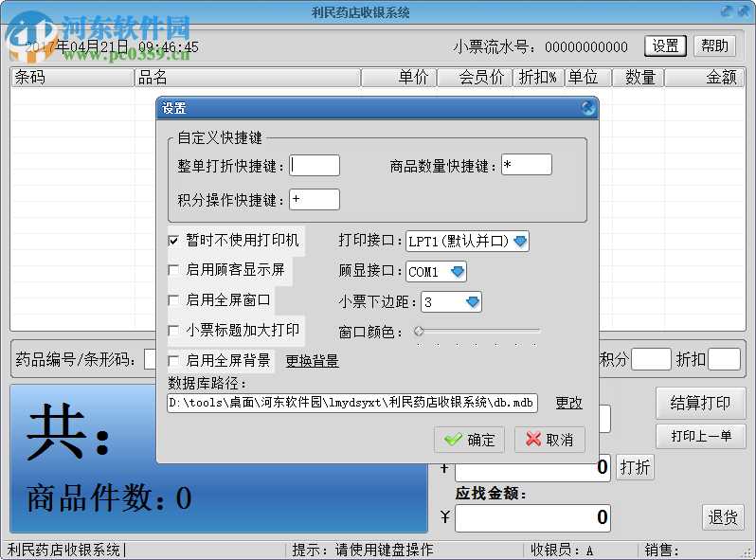Screen dimensions: 756x560
Task: Select the 顾显接口 combo box text COM1
Action: 423,272
